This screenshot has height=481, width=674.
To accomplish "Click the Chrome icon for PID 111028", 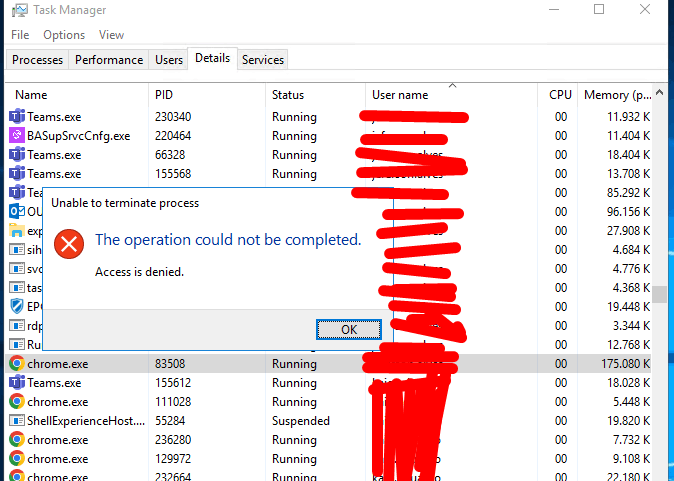I will (x=17, y=401).
